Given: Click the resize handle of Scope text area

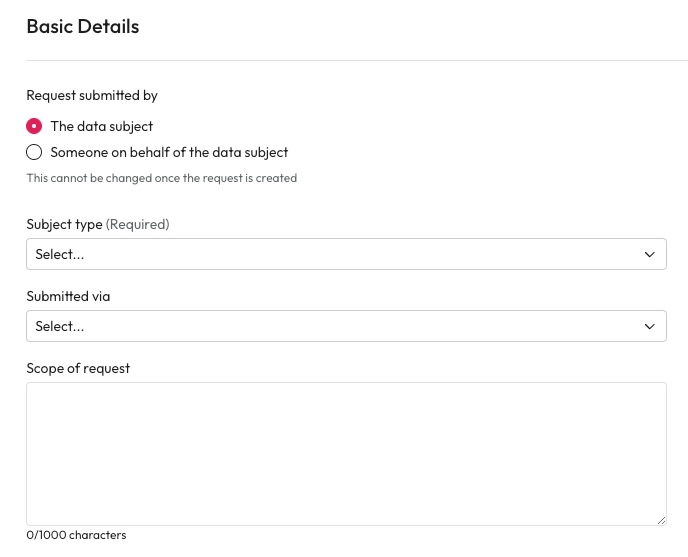Looking at the screenshot, I should 661,520.
